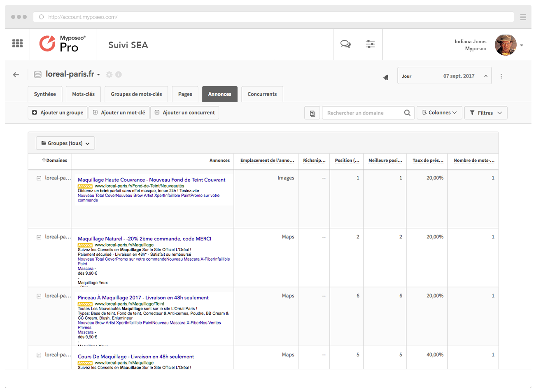
Task: Open the vertical three-dot more menu
Action: point(501,76)
